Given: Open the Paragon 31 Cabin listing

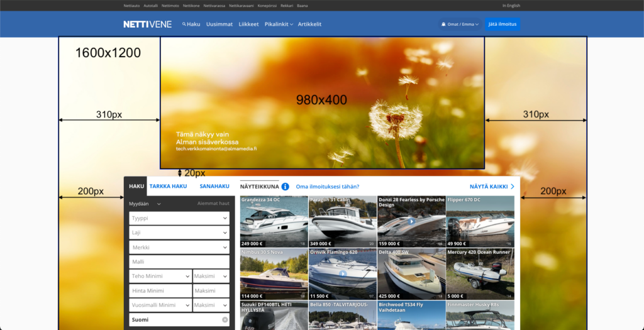Looking at the screenshot, I should tap(343, 221).
